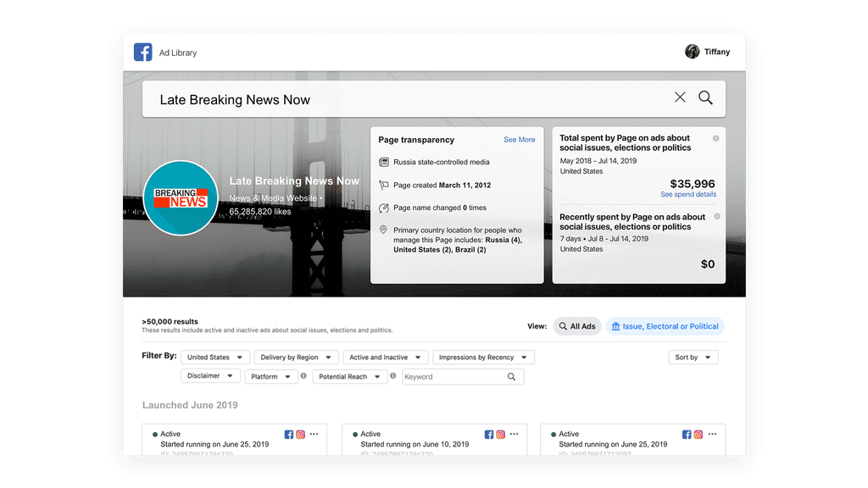Click the magnifying glass search icon
The image size is (868, 488).
[705, 98]
